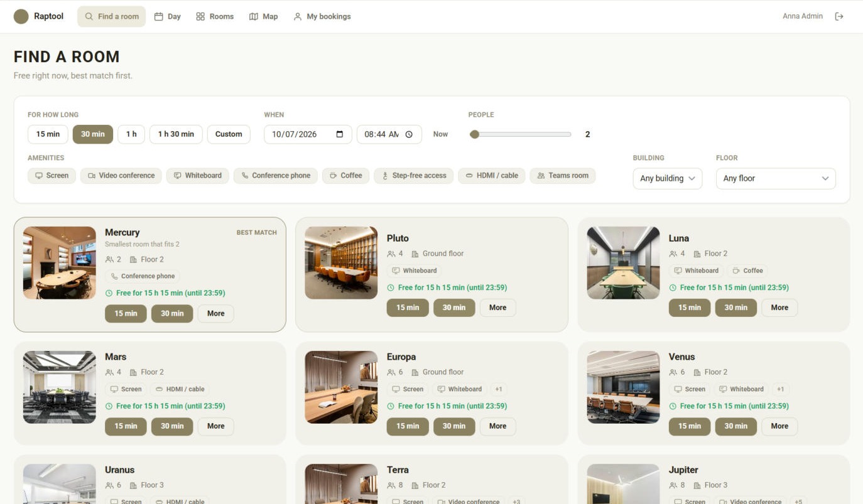Screen dimensions: 863x504
Task: Book Europa for 15 min
Action: click(408, 426)
